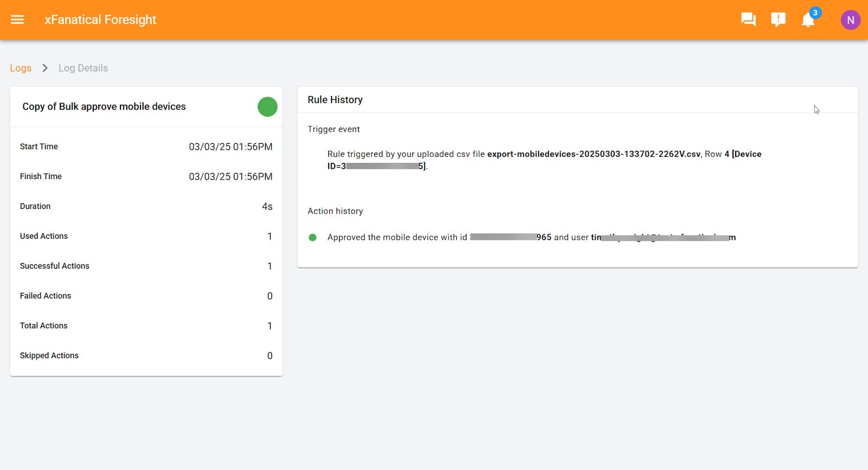Click the Log Details breadcrumb
The width and height of the screenshot is (868, 470).
click(83, 68)
